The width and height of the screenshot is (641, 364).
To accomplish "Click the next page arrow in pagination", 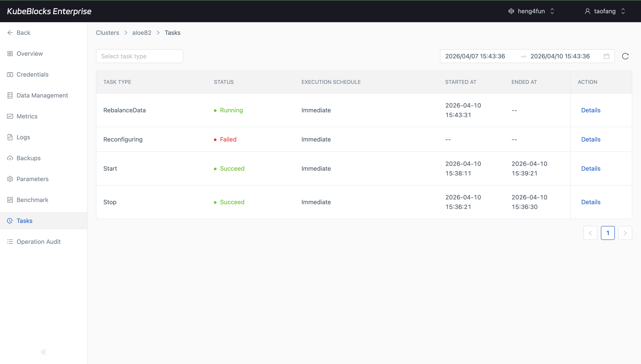I will pyautogui.click(x=625, y=233).
